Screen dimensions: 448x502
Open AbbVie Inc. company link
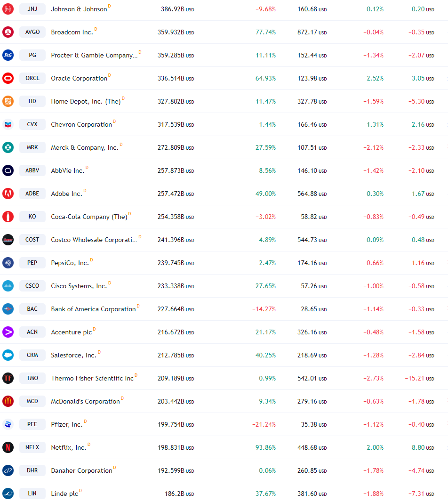pyautogui.click(x=68, y=170)
